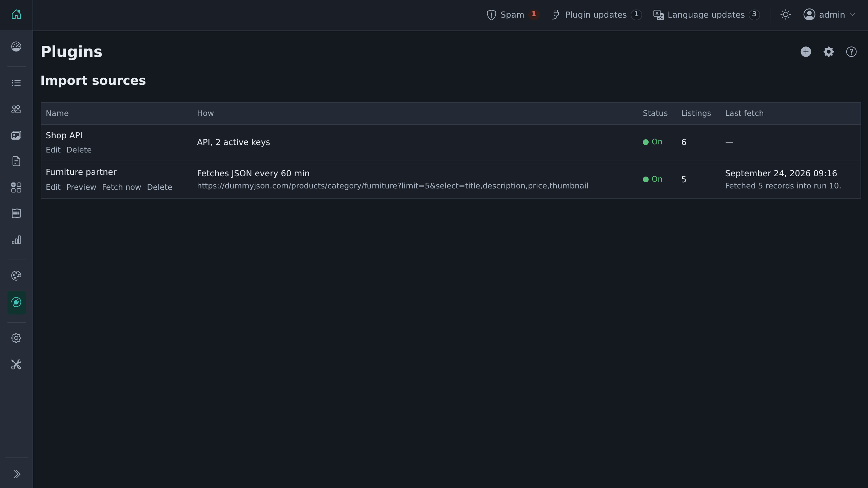This screenshot has width=868, height=488.
Task: Open the media images icon
Action: (x=16, y=135)
